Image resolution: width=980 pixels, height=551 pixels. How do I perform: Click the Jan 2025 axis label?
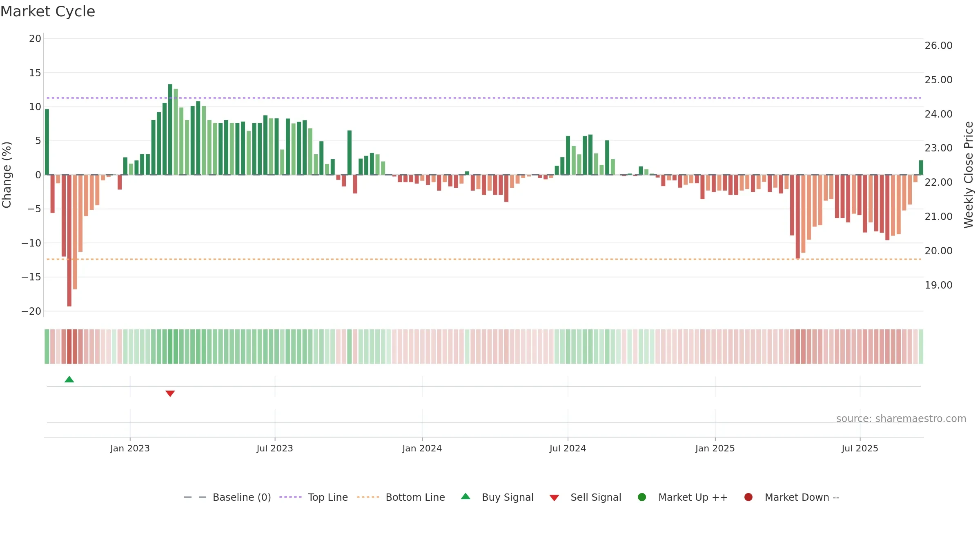point(715,449)
